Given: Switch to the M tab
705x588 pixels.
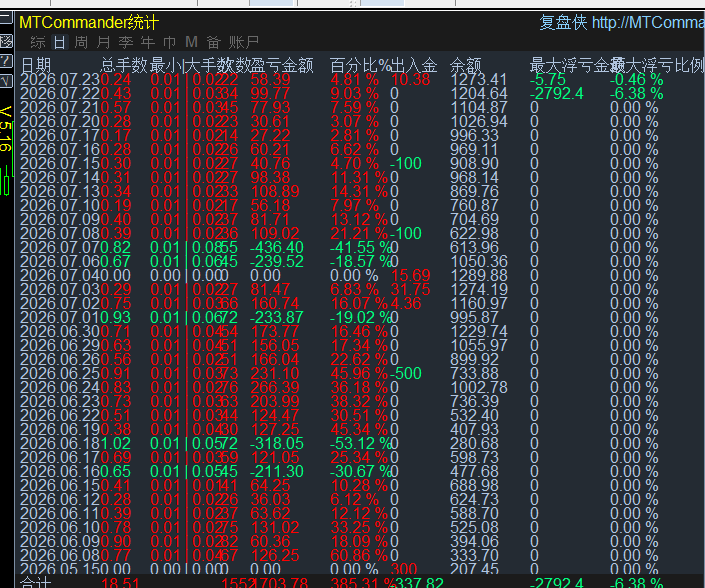Looking at the screenshot, I should [x=192, y=42].
